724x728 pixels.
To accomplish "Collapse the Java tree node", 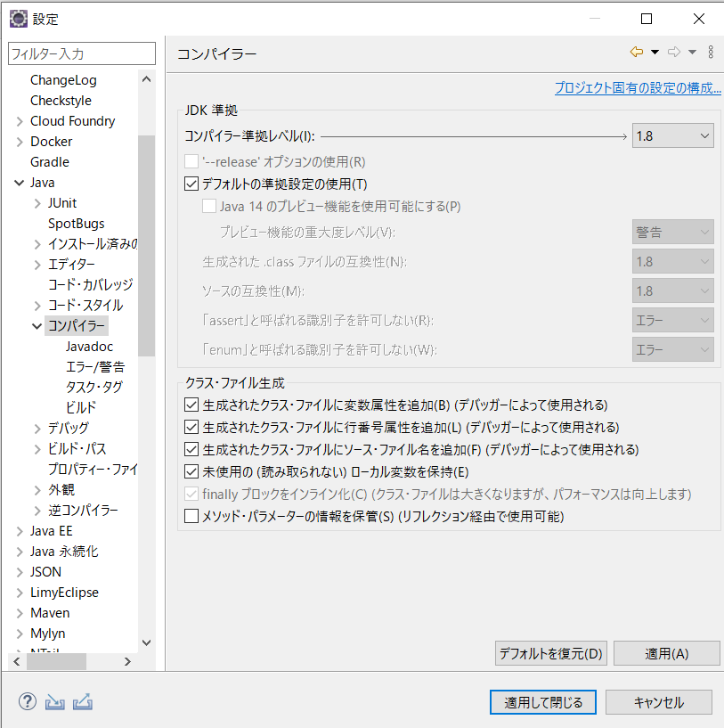I will (x=19, y=183).
